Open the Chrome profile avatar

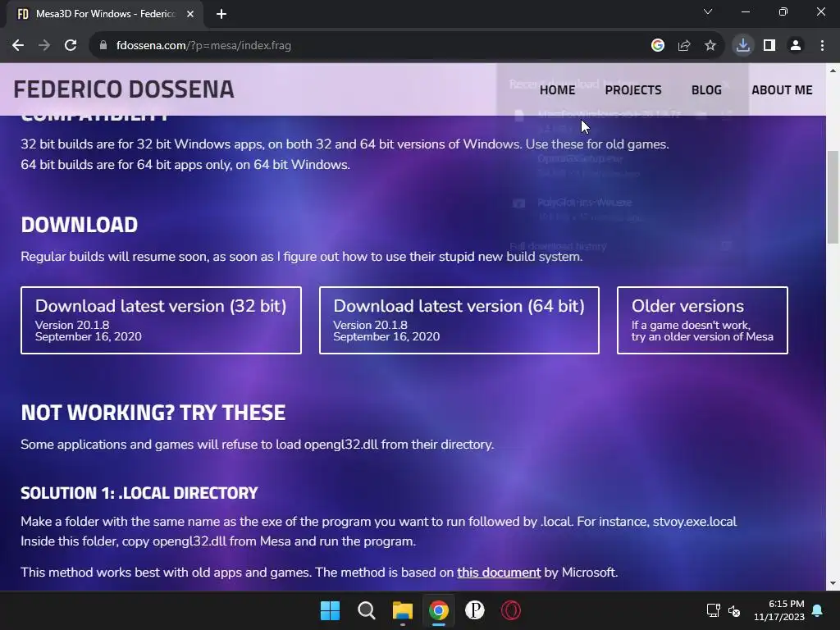(x=796, y=46)
